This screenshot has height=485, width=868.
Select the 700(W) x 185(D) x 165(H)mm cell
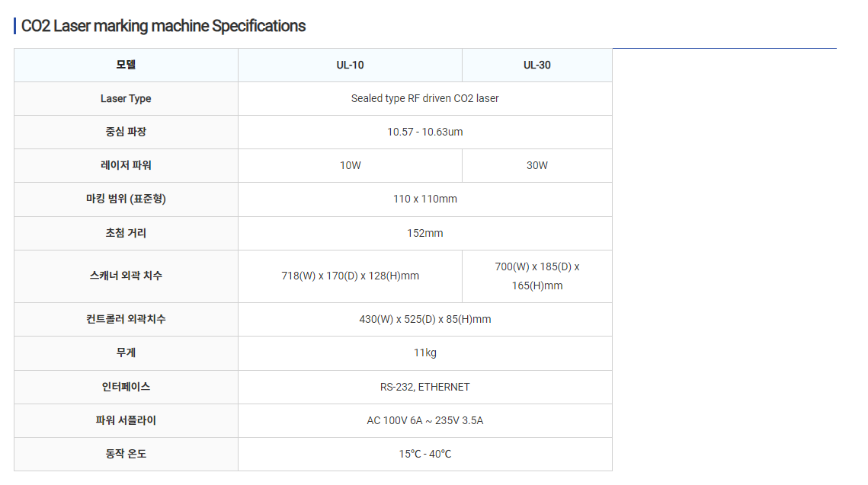tap(536, 276)
